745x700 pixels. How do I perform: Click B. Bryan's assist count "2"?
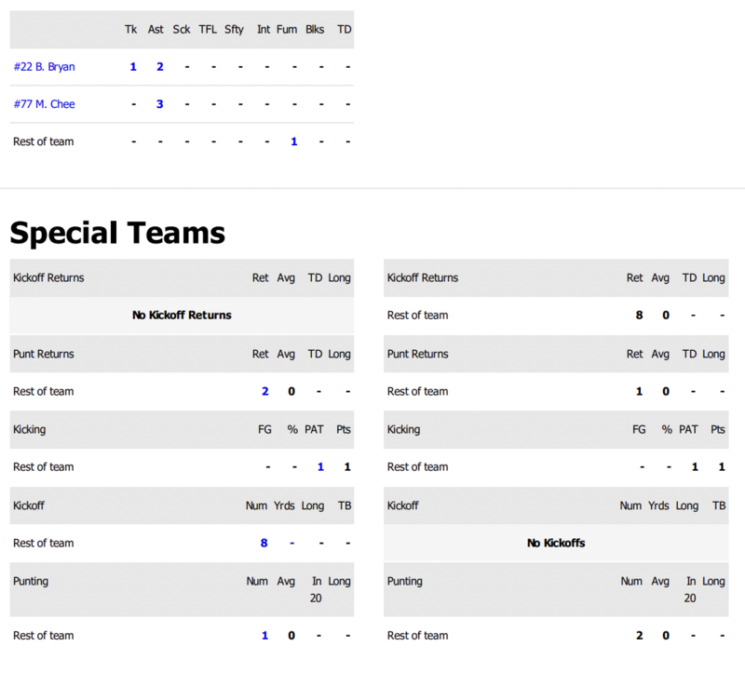(x=160, y=67)
